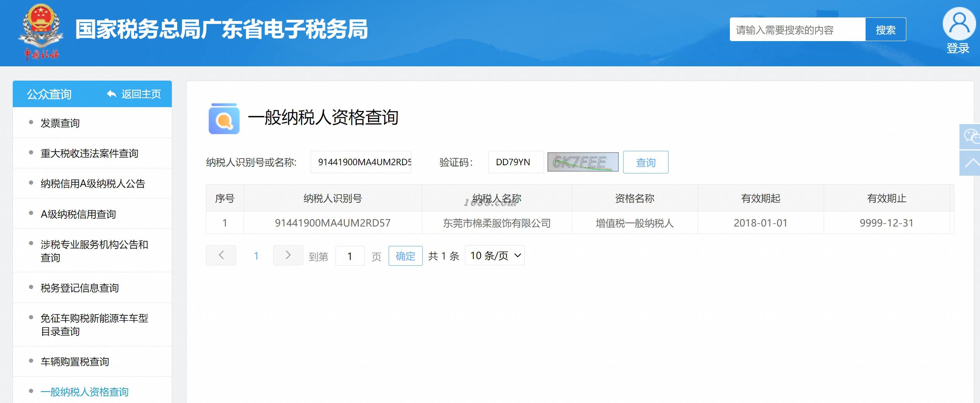
Task: Focus the taxpayer ID or name field
Action: tap(361, 162)
